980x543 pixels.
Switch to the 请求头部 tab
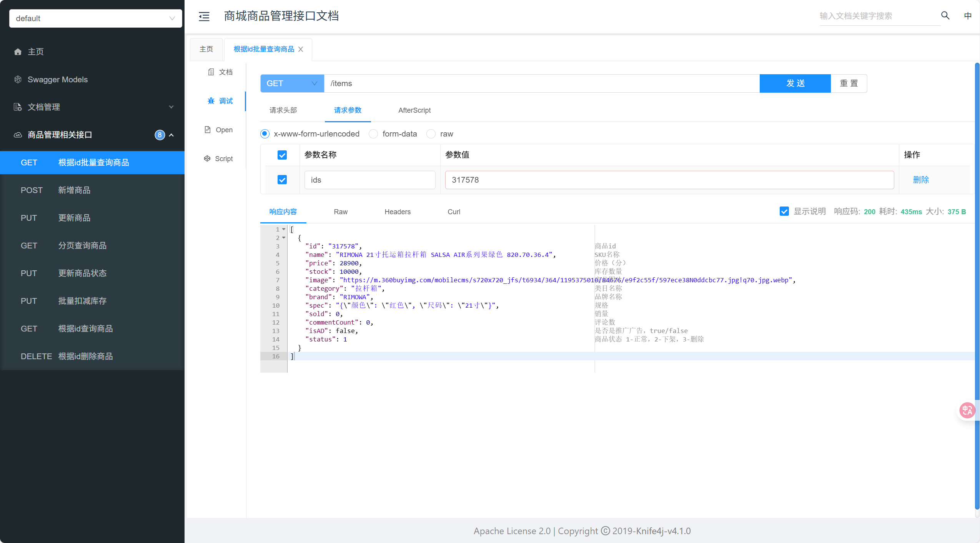pyautogui.click(x=283, y=110)
